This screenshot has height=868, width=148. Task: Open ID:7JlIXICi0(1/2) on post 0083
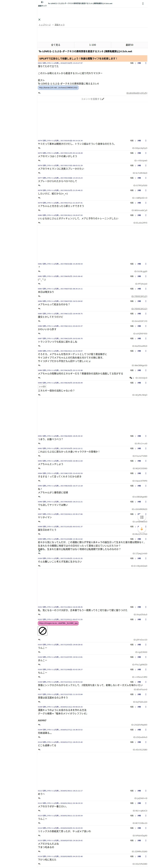139,297
